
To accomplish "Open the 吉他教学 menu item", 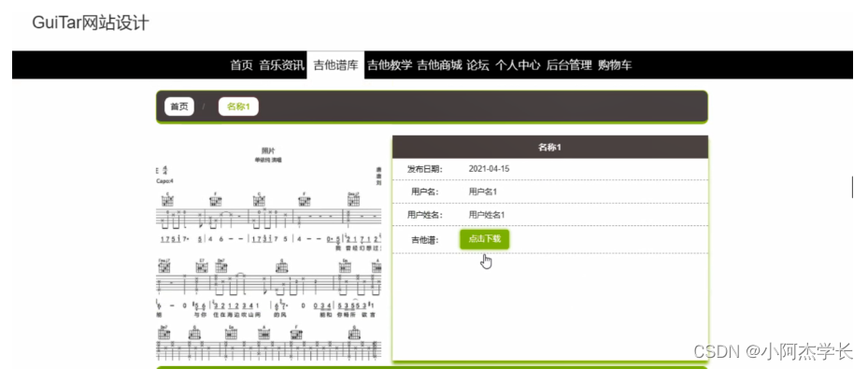I will tap(390, 65).
